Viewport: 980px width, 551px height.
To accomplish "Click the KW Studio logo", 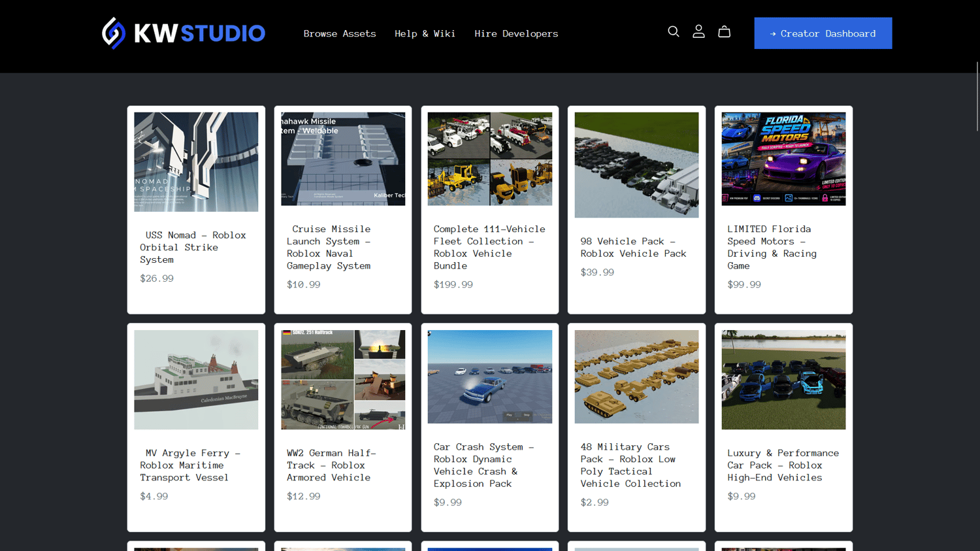I will (x=184, y=33).
